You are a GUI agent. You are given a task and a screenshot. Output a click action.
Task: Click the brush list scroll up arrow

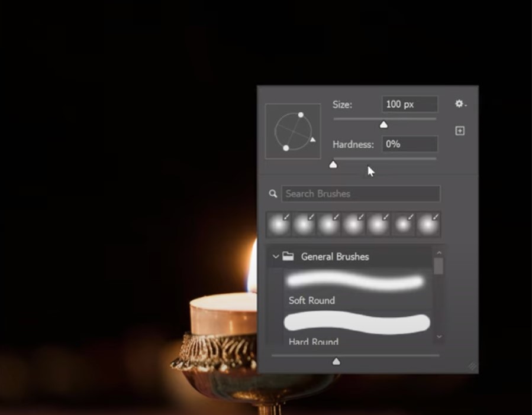(x=439, y=252)
